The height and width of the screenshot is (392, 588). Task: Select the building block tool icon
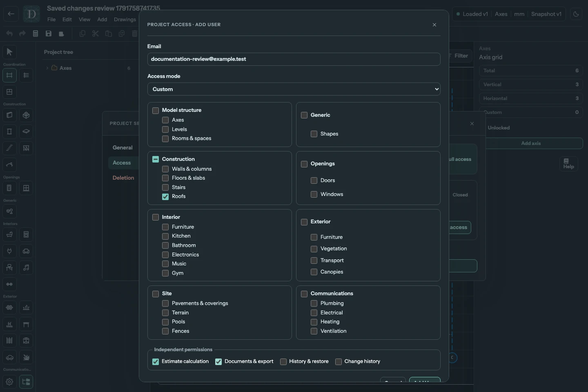pyautogui.click(x=26, y=115)
